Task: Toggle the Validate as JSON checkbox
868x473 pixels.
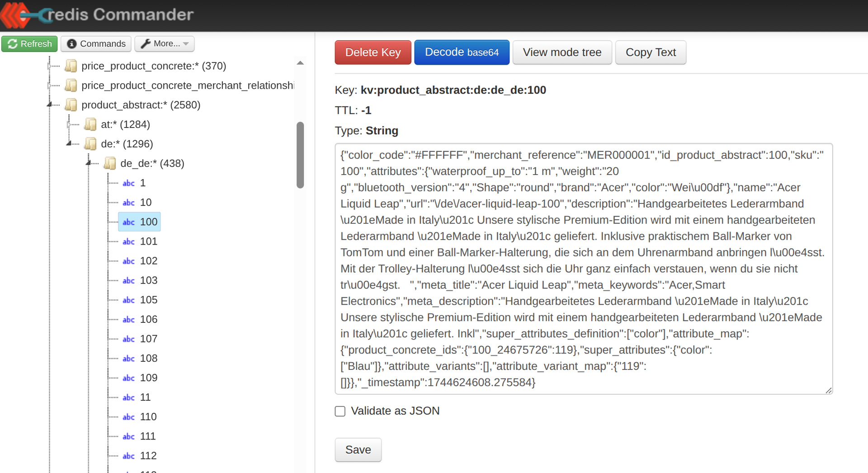Action: point(340,411)
